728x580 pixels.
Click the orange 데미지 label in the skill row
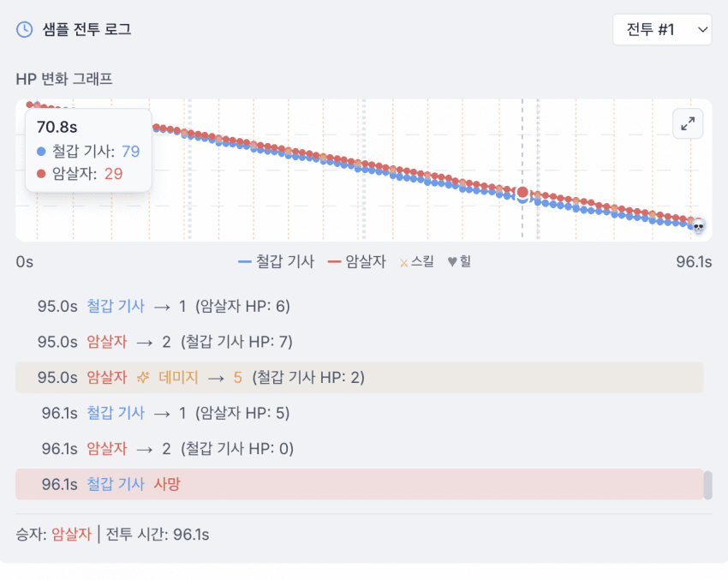180,377
